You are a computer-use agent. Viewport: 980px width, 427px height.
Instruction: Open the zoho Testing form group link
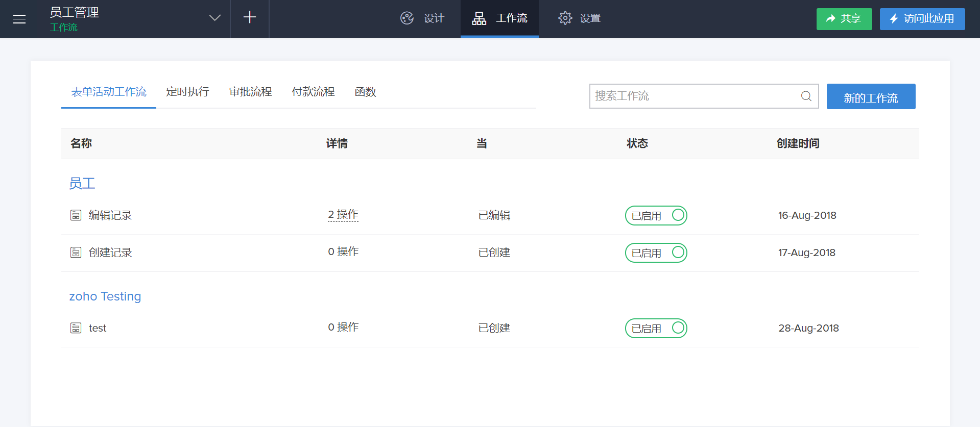pos(105,296)
